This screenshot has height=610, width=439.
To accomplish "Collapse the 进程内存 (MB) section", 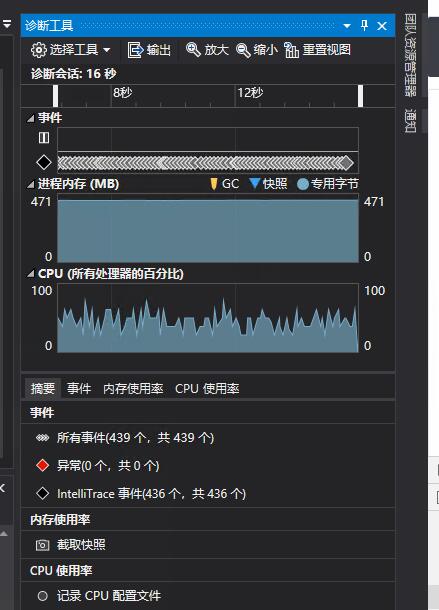I will 30,185.
